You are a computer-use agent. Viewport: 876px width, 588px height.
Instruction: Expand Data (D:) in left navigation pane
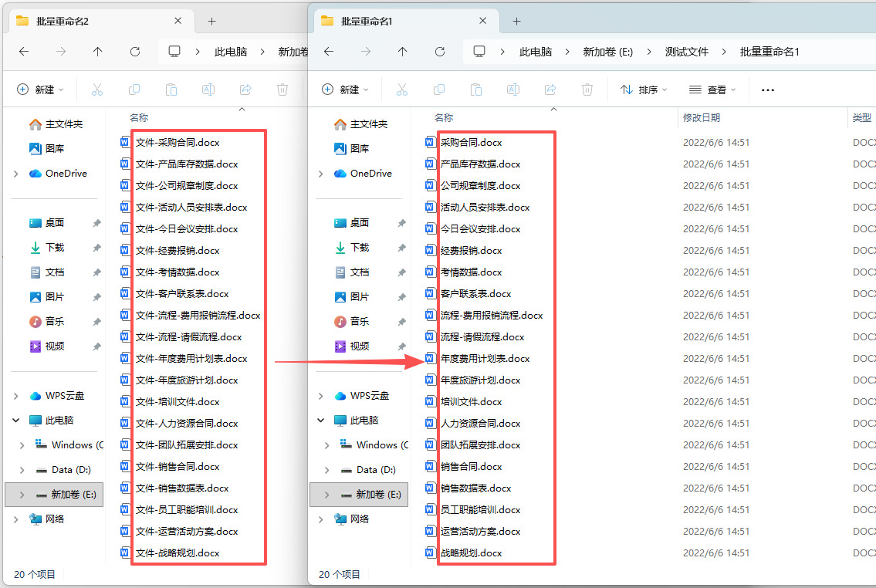(22, 470)
